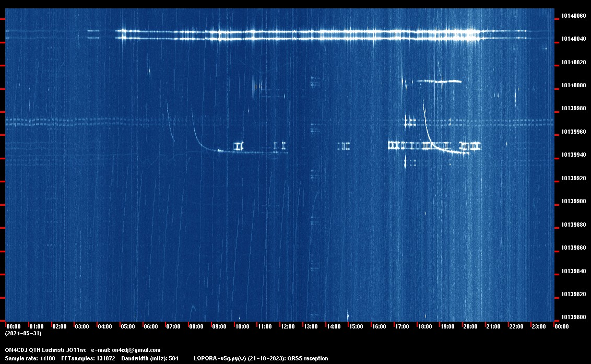
Task: Click the 10139820 frequency label
Action: [574, 294]
